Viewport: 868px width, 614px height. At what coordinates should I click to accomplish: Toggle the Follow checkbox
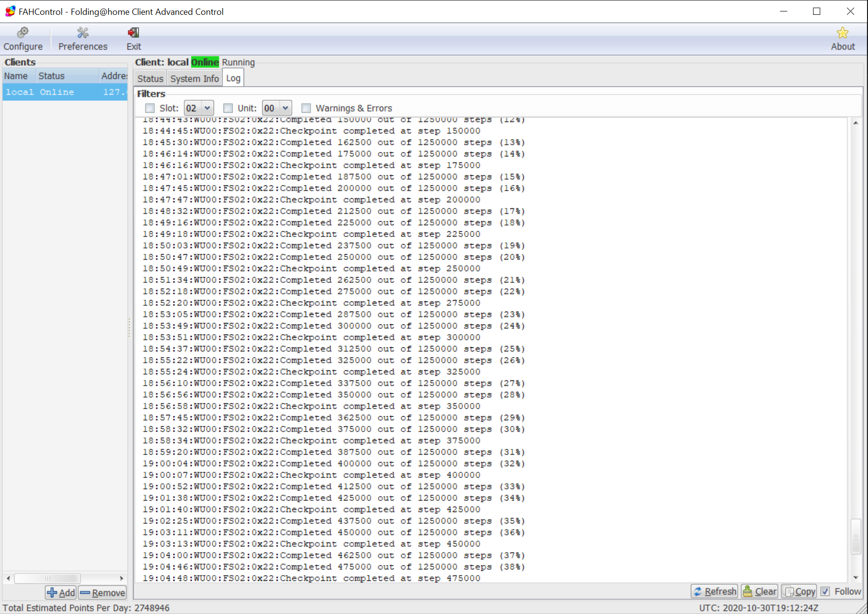point(825,592)
